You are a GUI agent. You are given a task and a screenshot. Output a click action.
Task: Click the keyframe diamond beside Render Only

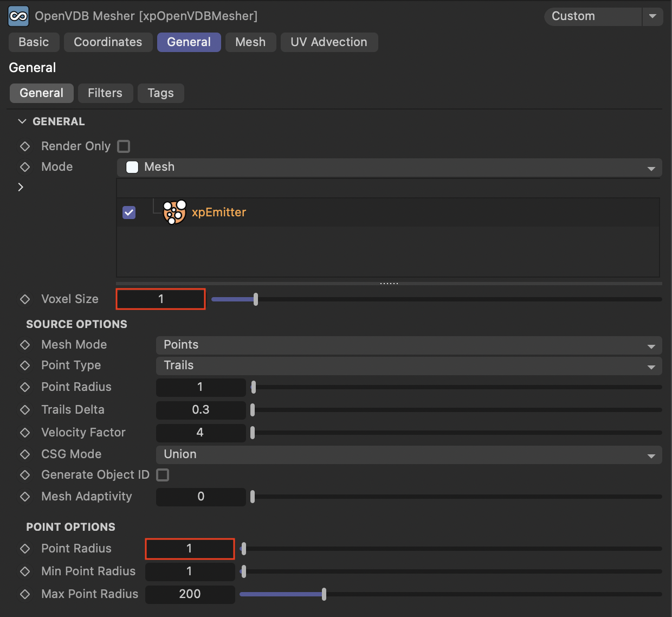25,146
